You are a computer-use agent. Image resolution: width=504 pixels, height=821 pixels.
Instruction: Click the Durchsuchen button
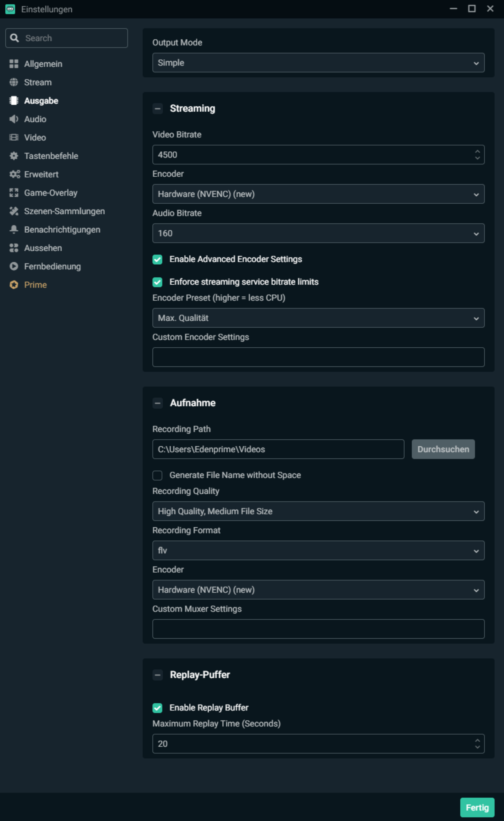tap(443, 449)
